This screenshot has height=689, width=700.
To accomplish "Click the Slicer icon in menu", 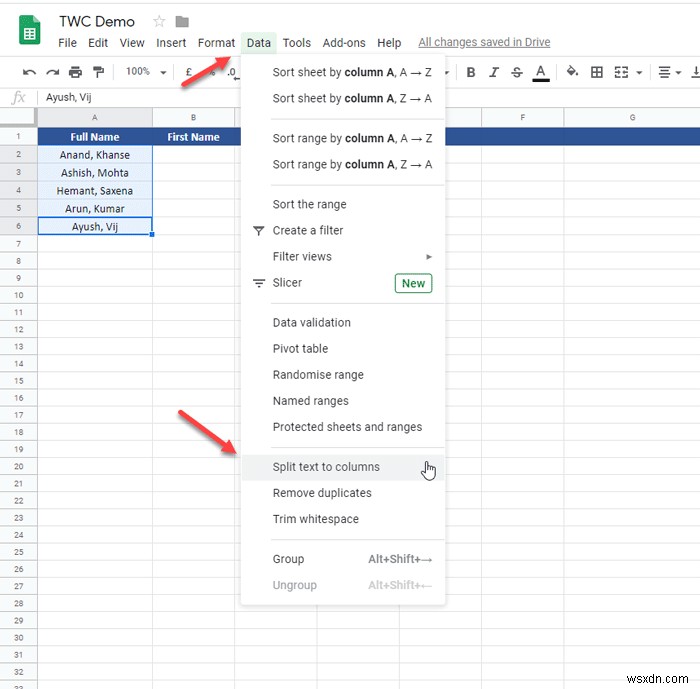I will (x=258, y=283).
